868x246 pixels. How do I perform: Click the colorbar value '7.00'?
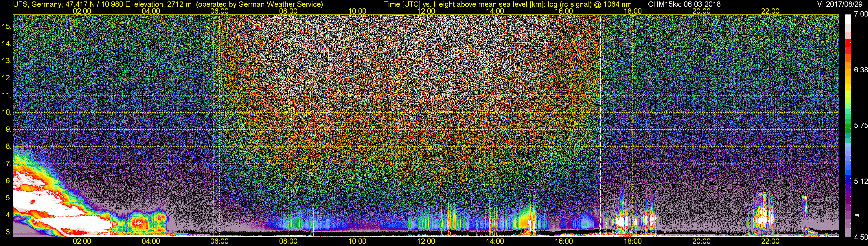pyautogui.click(x=860, y=14)
